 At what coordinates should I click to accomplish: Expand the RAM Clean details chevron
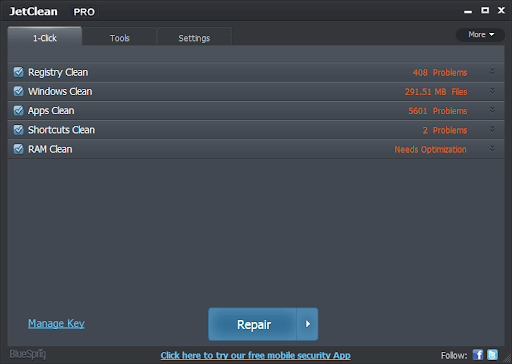point(492,149)
